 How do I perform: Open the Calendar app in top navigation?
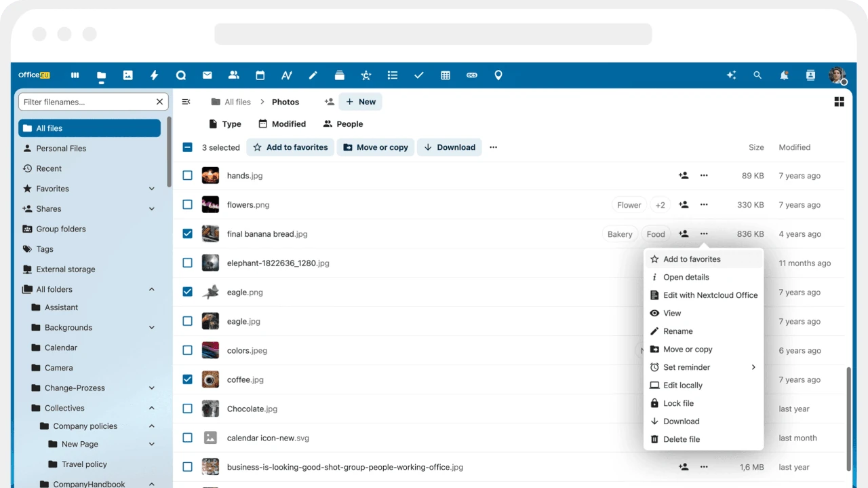260,75
